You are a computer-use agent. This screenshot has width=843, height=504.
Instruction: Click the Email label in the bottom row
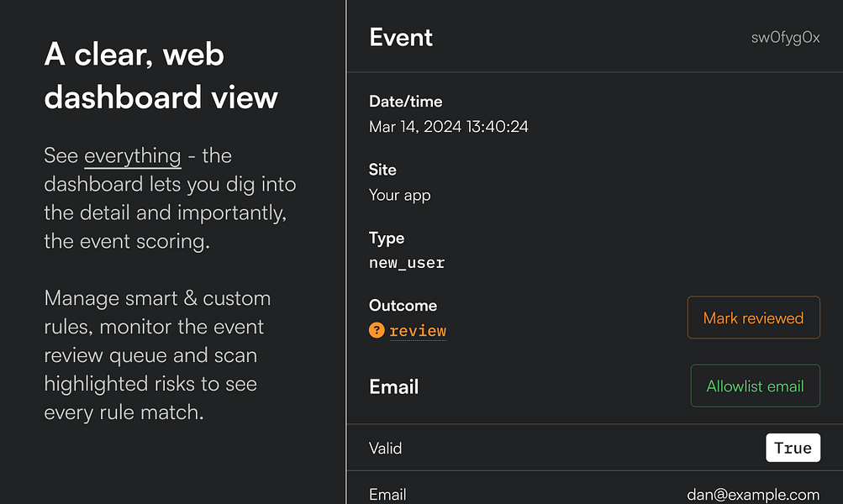pos(387,495)
